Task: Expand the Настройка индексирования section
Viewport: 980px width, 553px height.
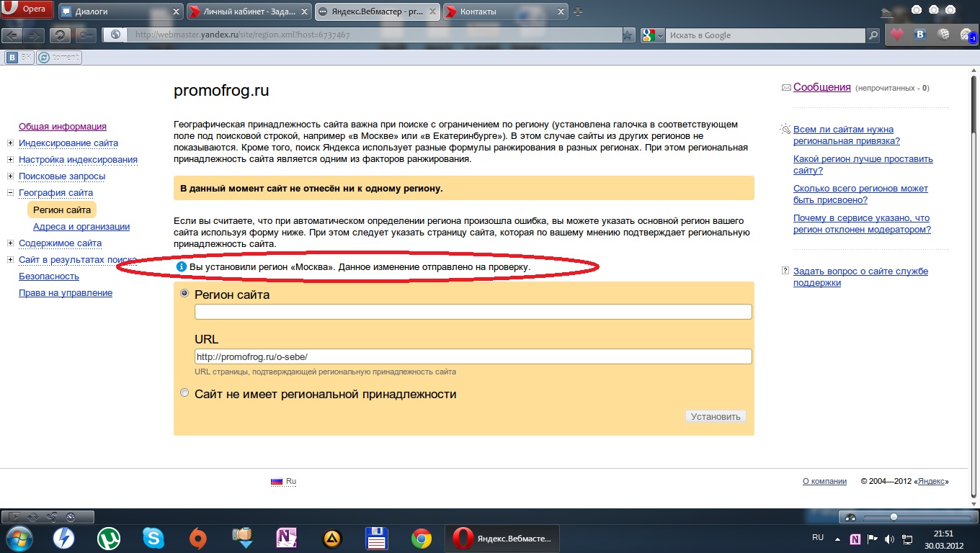Action: [11, 160]
